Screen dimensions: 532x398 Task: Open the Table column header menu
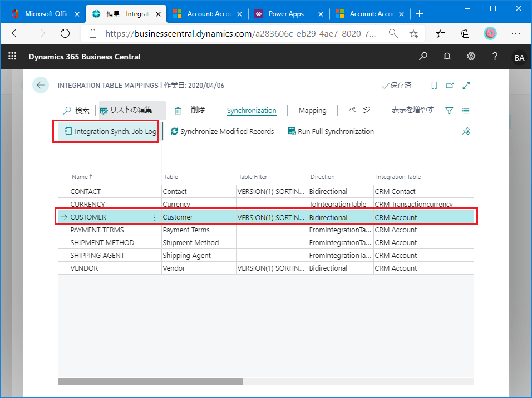coord(171,177)
